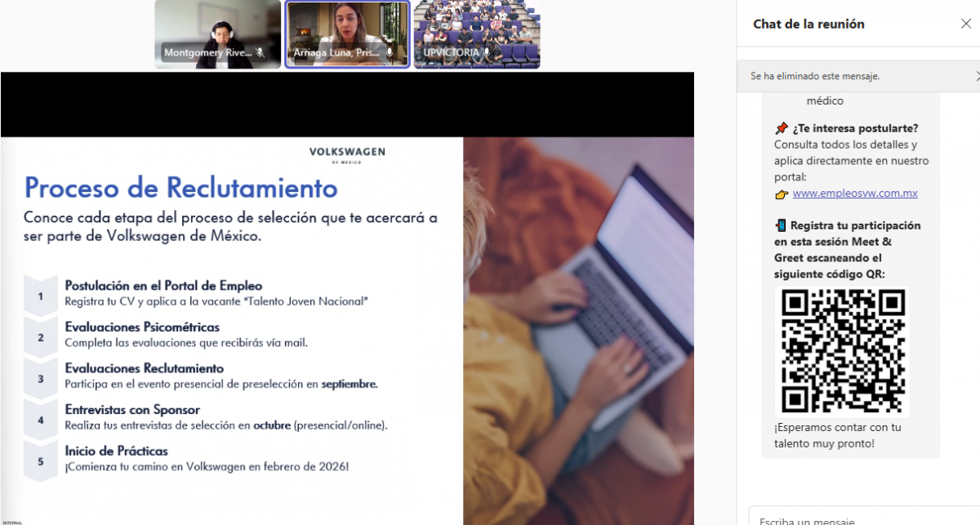Viewport: 980px width, 525px height.
Task: Click step 5 Inicio de Prácticas heading
Action: pyautogui.click(x=117, y=451)
